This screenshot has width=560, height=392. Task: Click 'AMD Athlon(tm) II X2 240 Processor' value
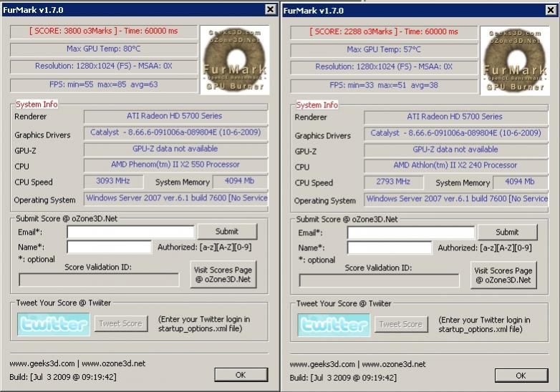455,165
